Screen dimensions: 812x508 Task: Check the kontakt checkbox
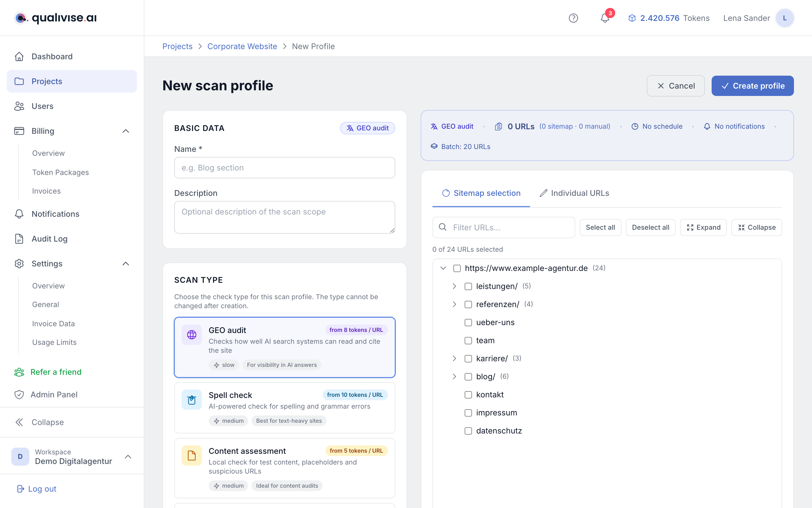tap(468, 395)
